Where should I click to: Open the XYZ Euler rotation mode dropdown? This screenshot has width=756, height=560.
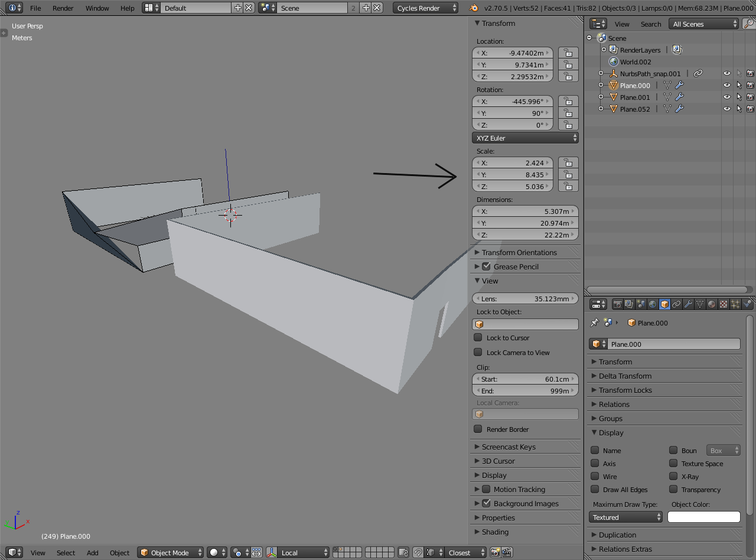click(525, 138)
